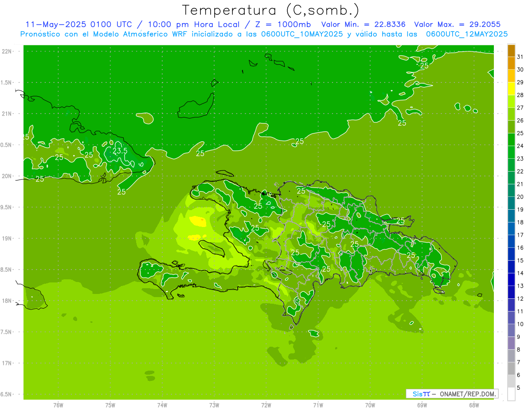Click the white legend swatch below 5
This screenshot has height=411, width=532.
click(x=511, y=394)
